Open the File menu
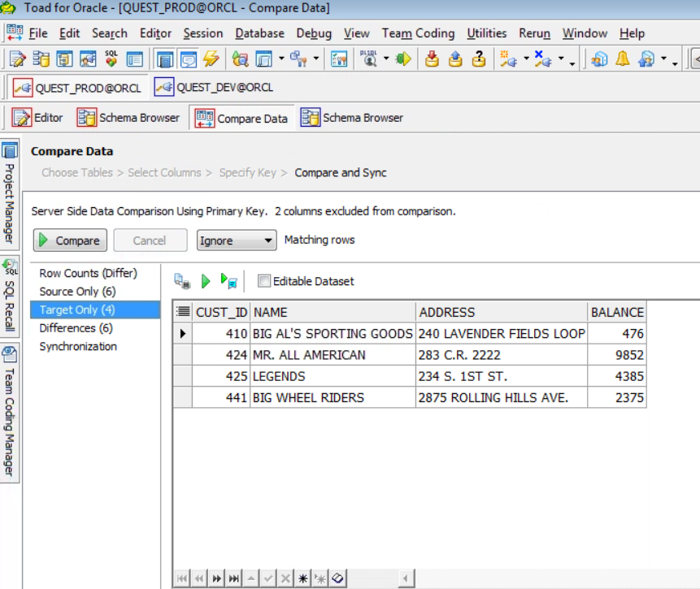The image size is (700, 589). coord(38,33)
